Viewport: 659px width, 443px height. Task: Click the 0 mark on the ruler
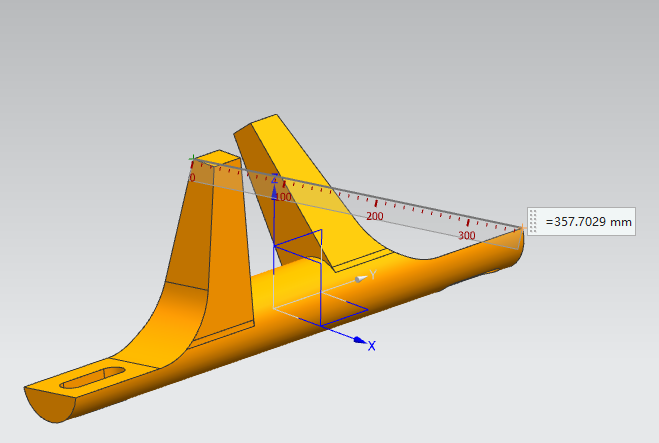tap(193, 177)
